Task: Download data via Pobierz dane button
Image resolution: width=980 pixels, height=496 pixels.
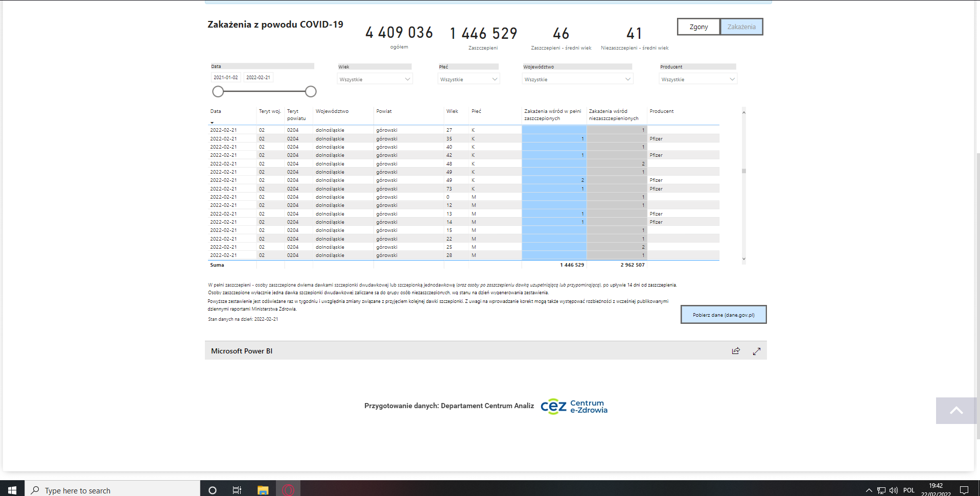Action: pyautogui.click(x=724, y=315)
